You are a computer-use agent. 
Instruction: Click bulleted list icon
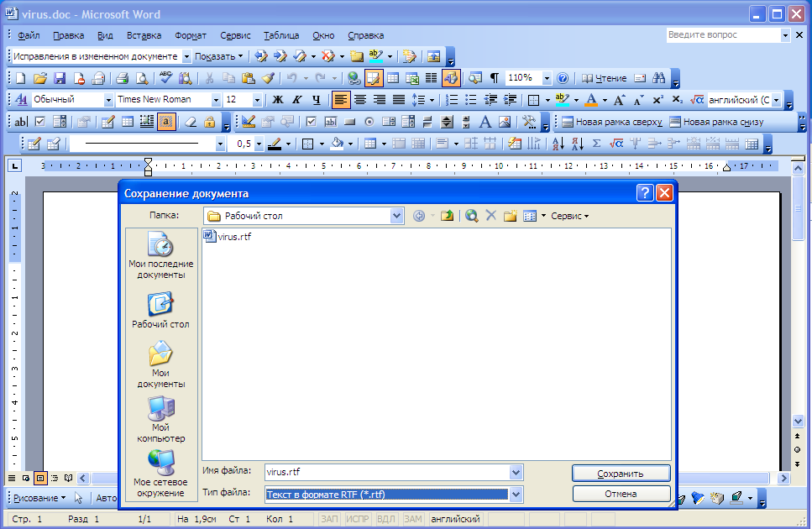[471, 100]
